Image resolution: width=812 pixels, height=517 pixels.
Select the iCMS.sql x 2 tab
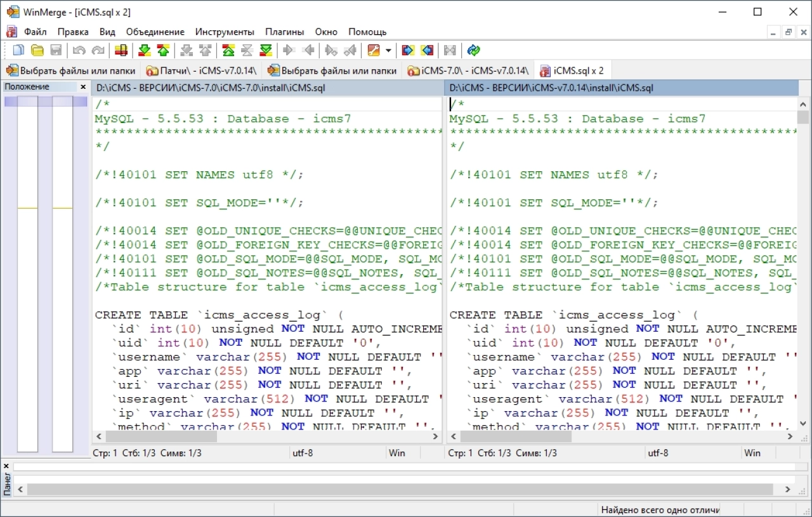point(573,70)
